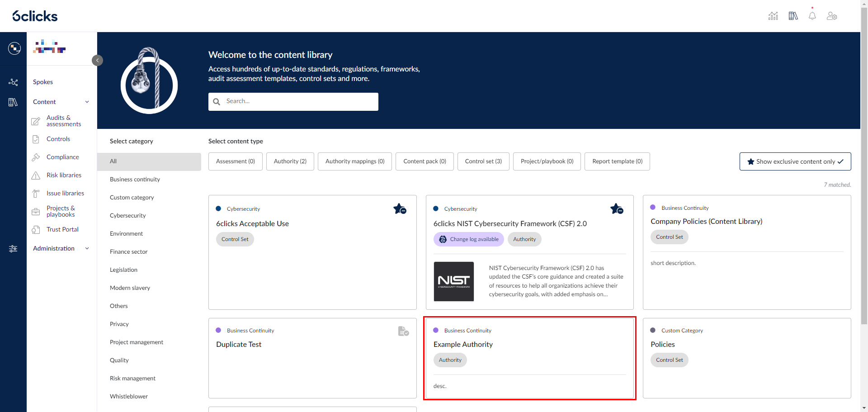Screen dimensions: 868x412
Task: Click the Others category
Action: coord(118,306)
